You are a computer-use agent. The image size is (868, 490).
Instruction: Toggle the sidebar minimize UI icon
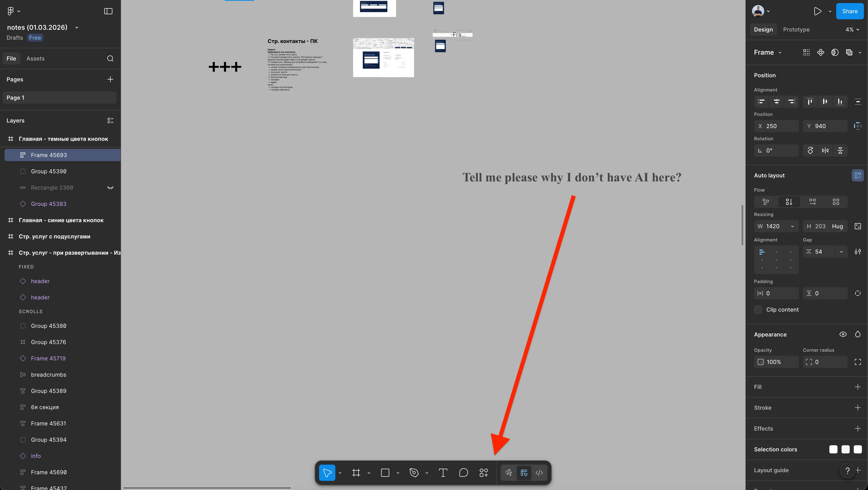[108, 11]
